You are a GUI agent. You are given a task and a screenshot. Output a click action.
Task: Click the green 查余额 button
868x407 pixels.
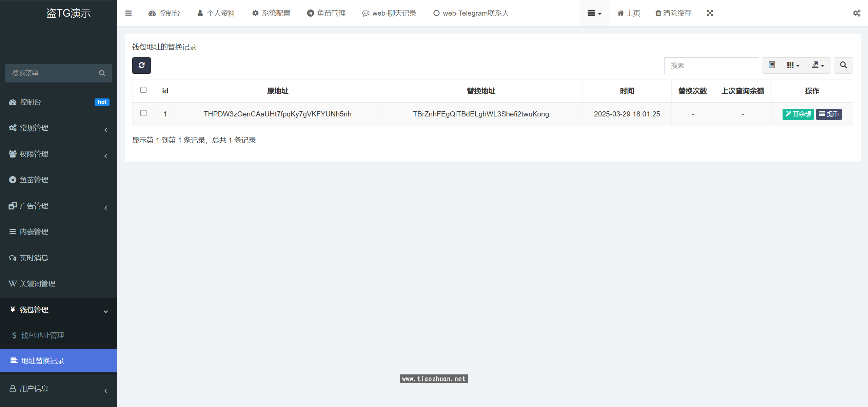tap(798, 114)
